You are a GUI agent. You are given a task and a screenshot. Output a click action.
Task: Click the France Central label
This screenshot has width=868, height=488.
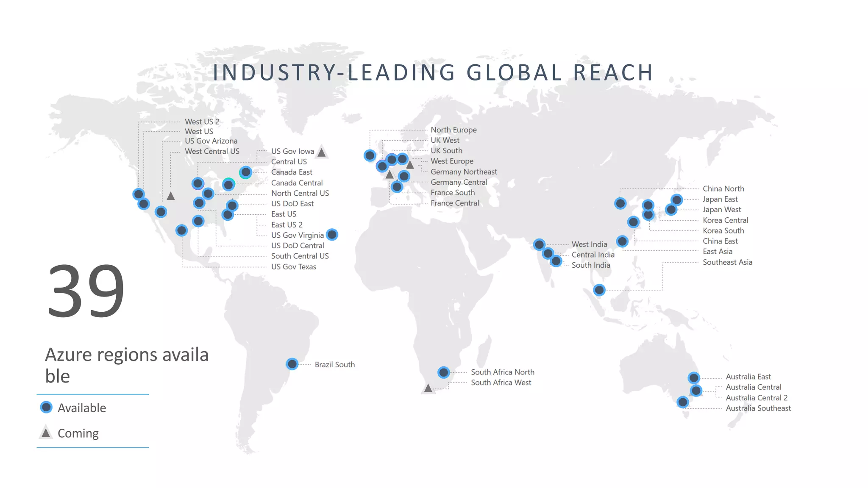455,203
